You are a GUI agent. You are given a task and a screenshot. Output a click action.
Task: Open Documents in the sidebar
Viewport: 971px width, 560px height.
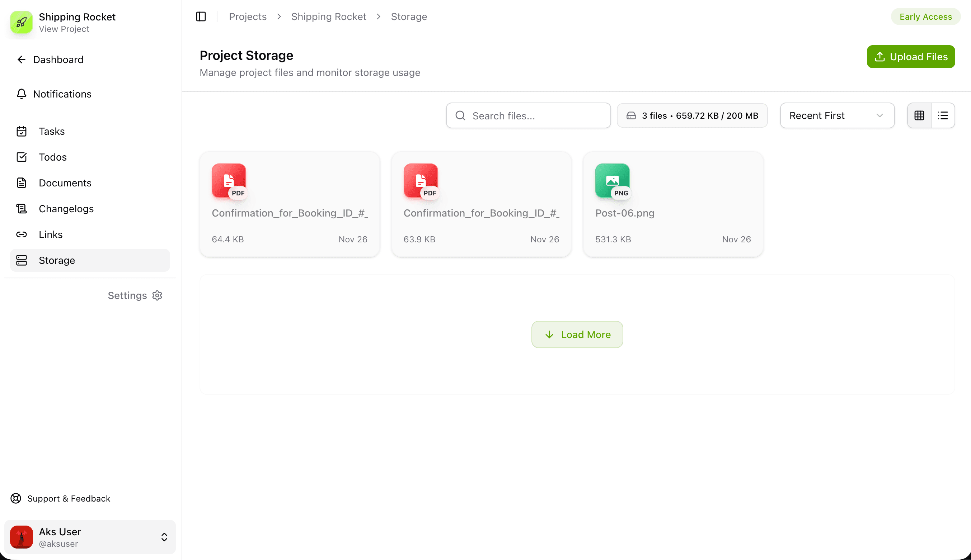[65, 183]
